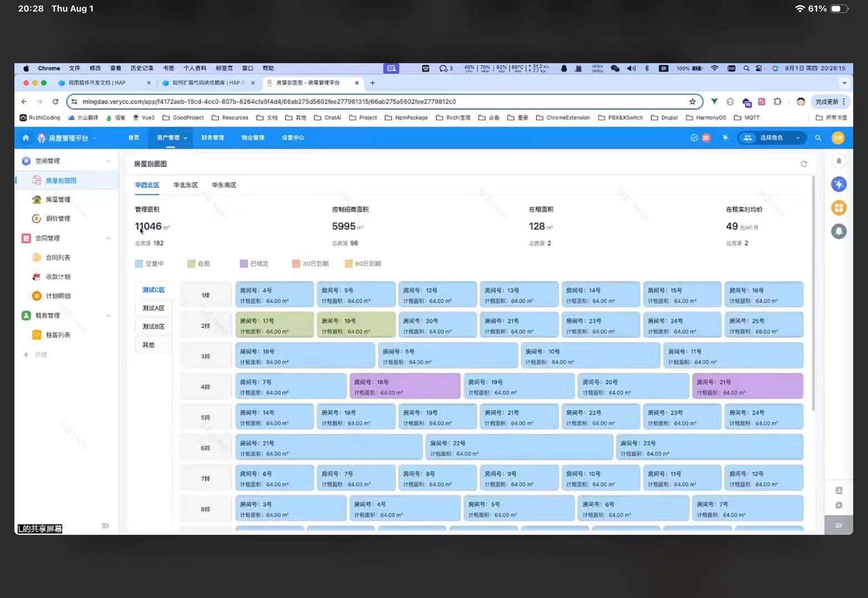
Task: Open the search icon in the blue header
Action: (818, 138)
